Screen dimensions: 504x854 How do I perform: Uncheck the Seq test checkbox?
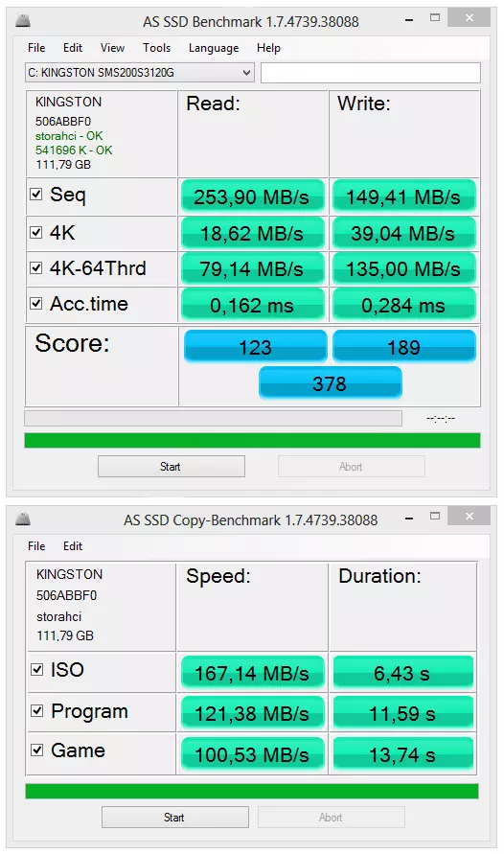point(35,194)
